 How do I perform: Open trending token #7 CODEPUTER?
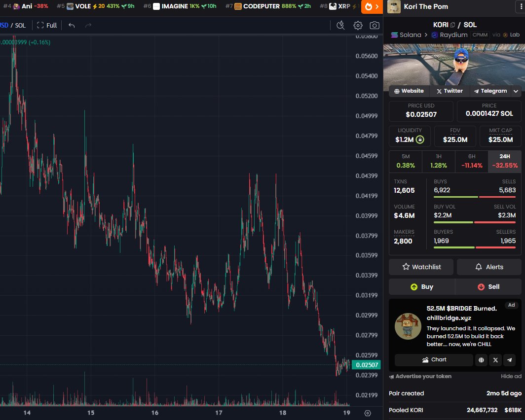[268, 6]
